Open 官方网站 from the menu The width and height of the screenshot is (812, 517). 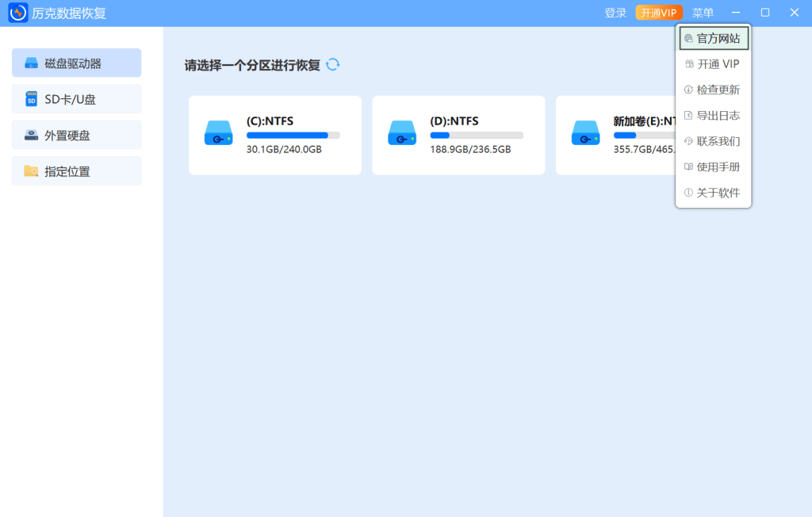pyautogui.click(x=714, y=38)
